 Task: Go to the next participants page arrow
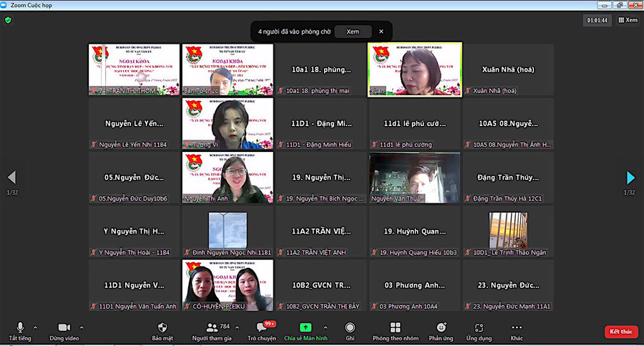tap(630, 177)
